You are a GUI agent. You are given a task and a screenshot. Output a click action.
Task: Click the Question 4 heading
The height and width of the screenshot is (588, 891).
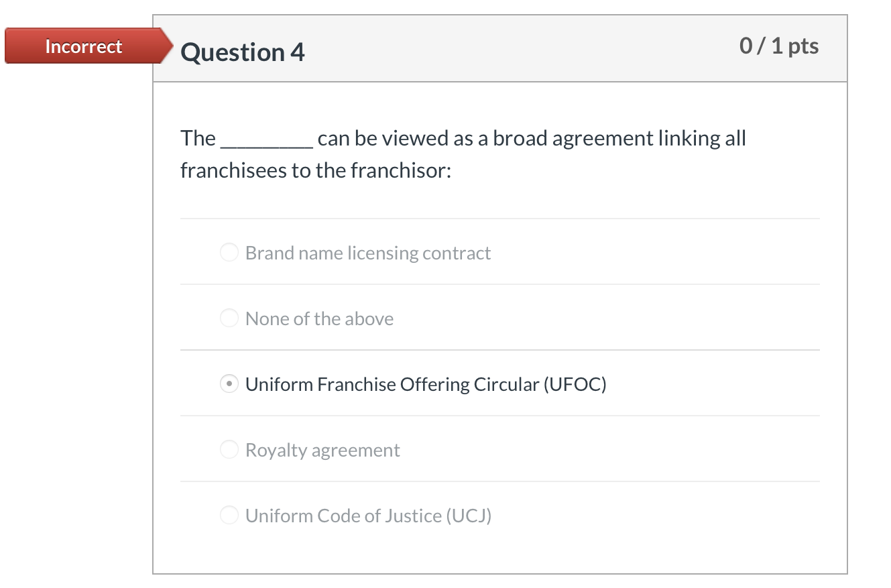pos(243,52)
